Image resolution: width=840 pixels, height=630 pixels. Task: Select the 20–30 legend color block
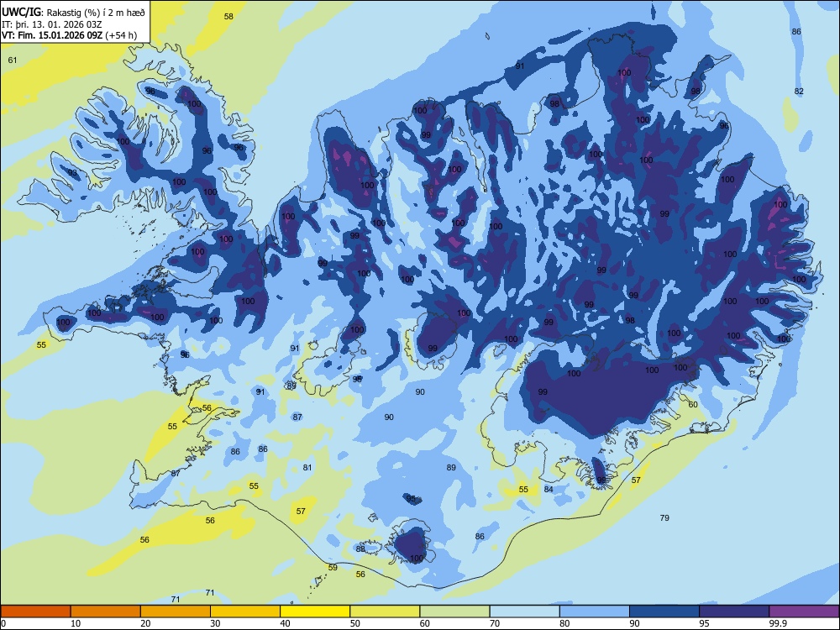pos(176,612)
